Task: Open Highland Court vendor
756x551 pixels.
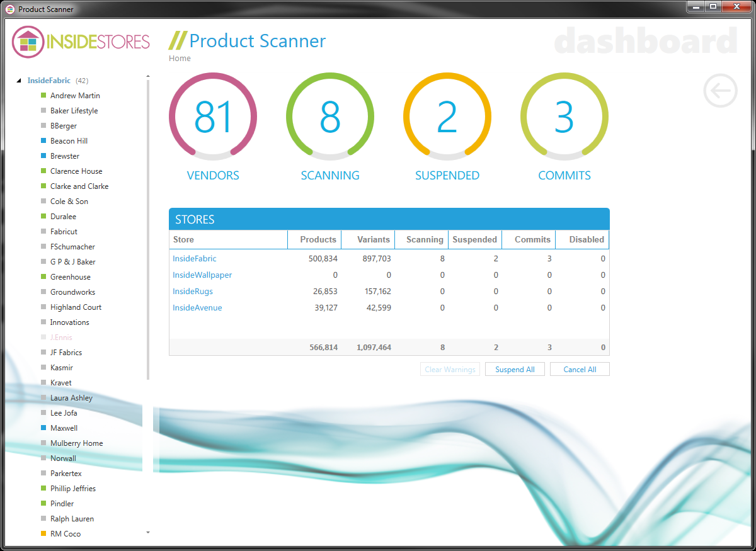Action: tap(76, 307)
